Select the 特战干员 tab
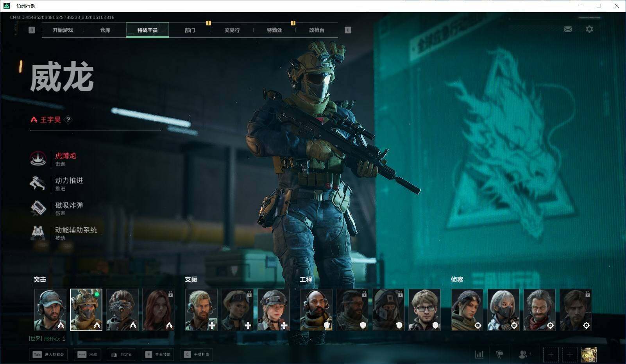The image size is (626, 364). [x=147, y=30]
